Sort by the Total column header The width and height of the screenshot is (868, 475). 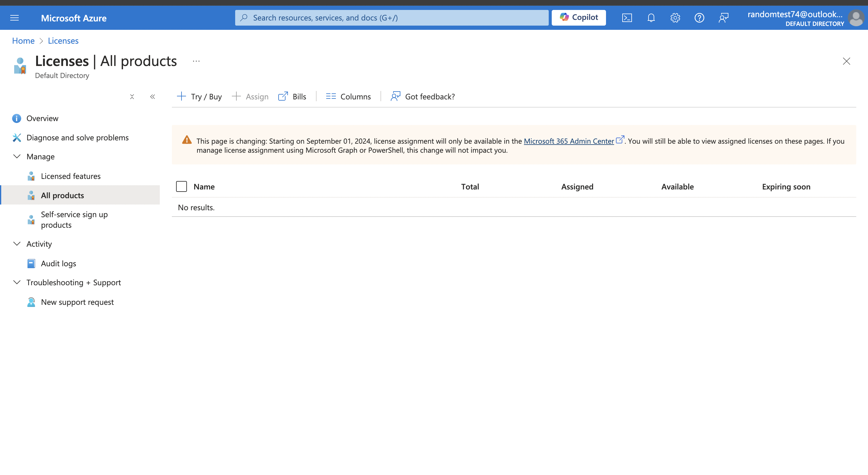(x=470, y=187)
